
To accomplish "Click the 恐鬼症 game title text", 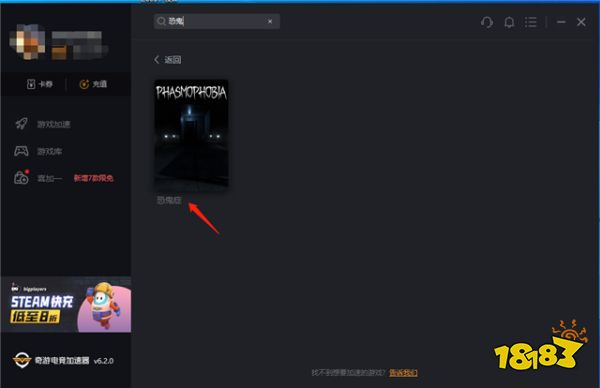I will click(169, 200).
